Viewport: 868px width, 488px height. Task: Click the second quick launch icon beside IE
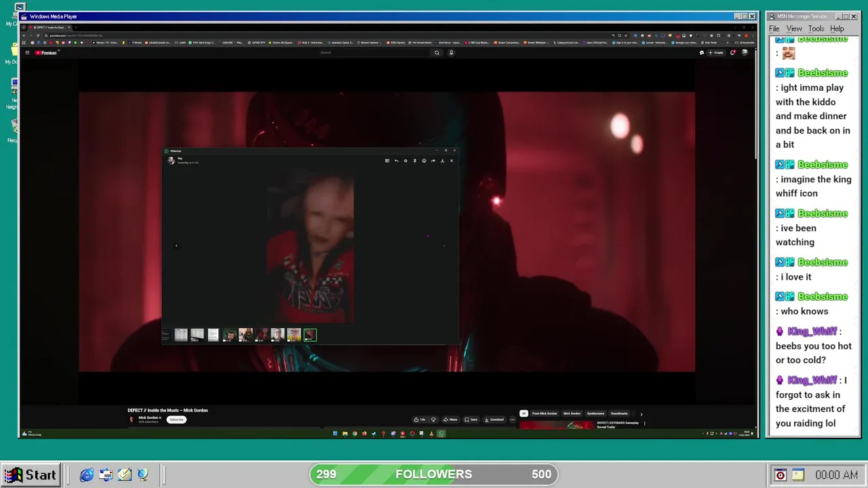pos(106,475)
